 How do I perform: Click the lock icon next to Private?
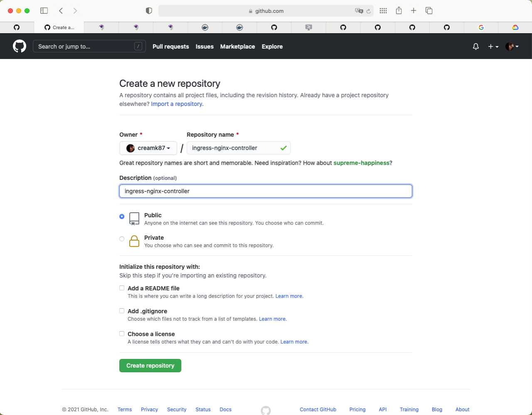tap(134, 241)
